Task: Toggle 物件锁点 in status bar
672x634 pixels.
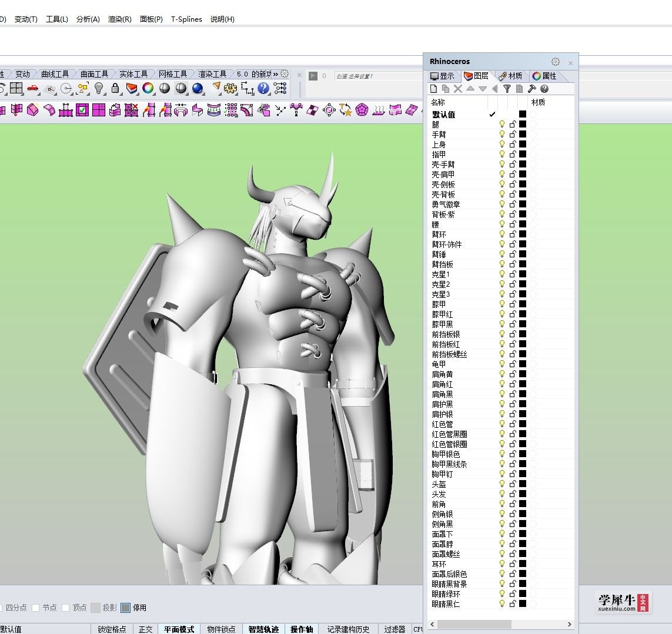Action: click(x=221, y=629)
